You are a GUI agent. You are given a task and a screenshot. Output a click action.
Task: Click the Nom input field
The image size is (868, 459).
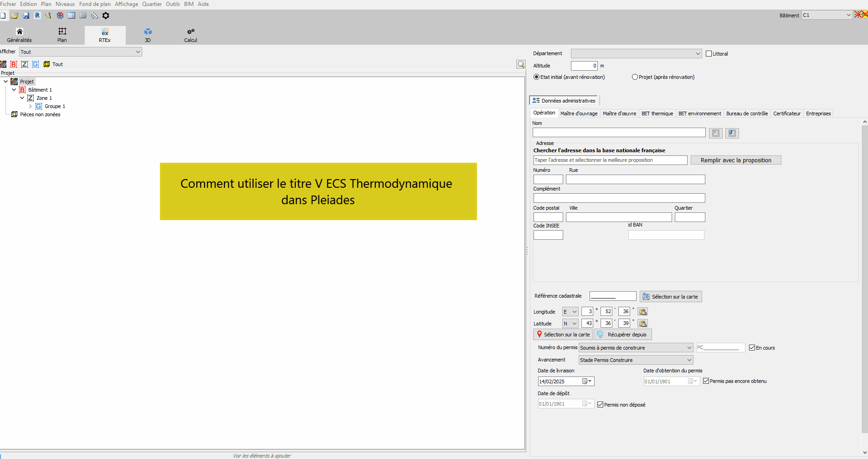click(x=619, y=133)
